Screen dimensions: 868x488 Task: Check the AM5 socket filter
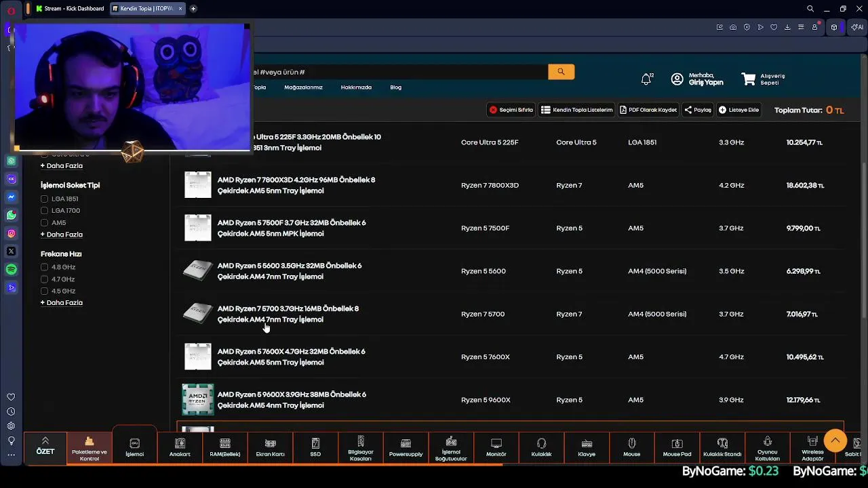(x=44, y=222)
